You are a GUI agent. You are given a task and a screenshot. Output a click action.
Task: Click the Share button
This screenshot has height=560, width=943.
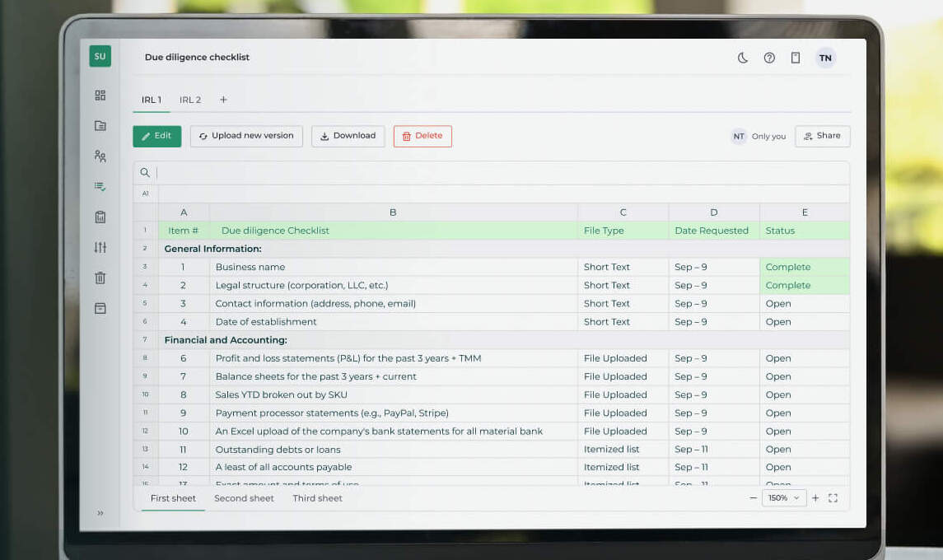(822, 136)
